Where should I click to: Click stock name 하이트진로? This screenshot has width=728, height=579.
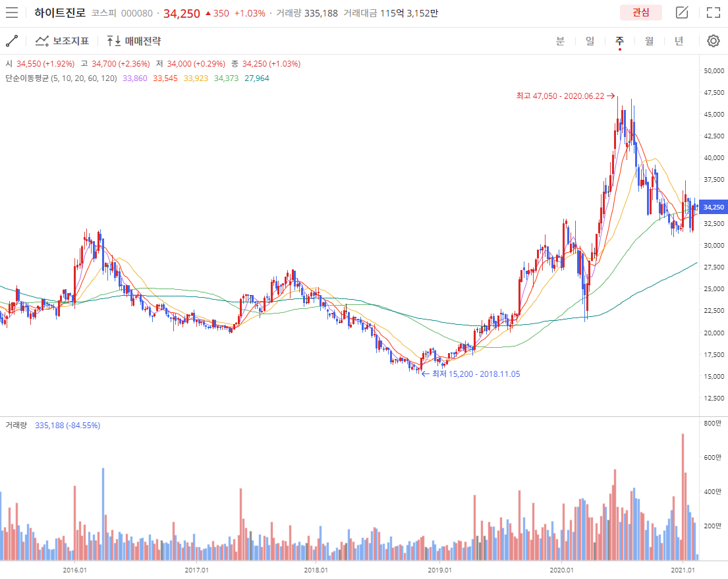pos(60,13)
